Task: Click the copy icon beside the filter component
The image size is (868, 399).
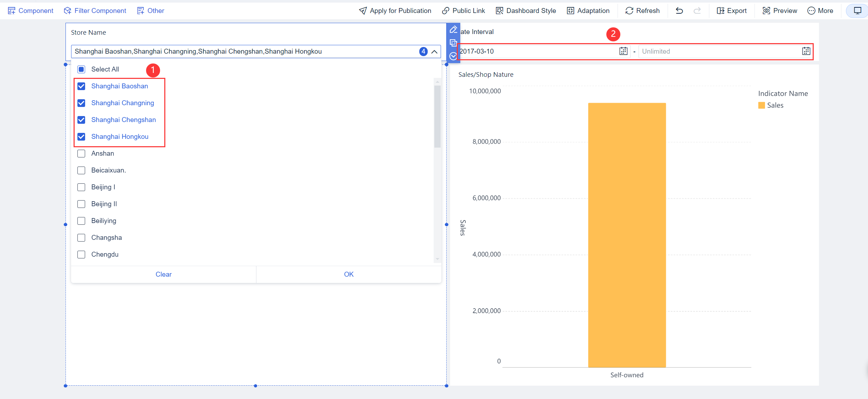Action: (x=453, y=43)
